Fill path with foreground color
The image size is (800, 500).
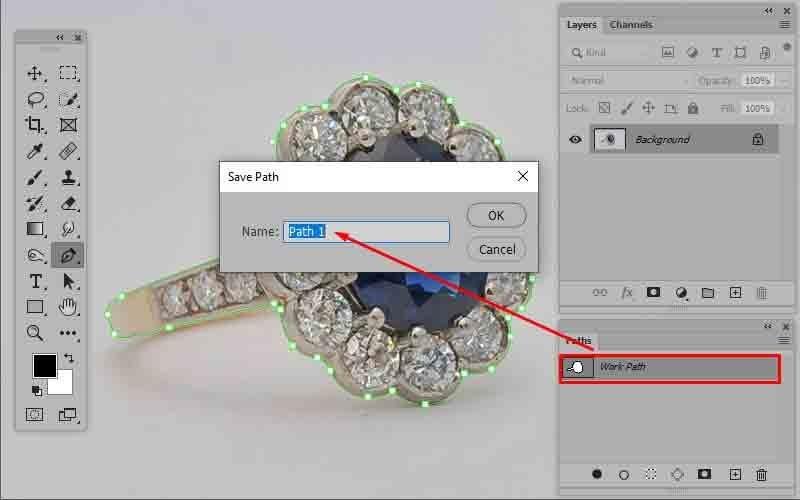[597, 474]
